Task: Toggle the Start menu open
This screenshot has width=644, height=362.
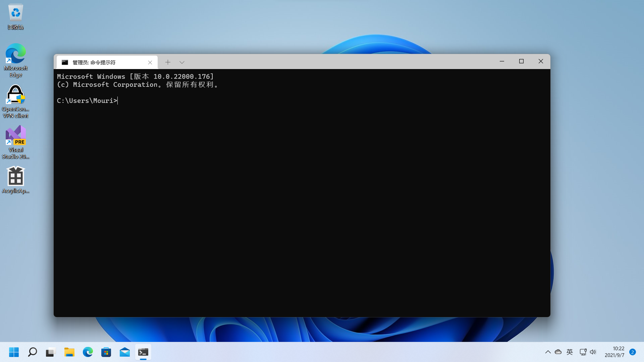Action: [14, 352]
